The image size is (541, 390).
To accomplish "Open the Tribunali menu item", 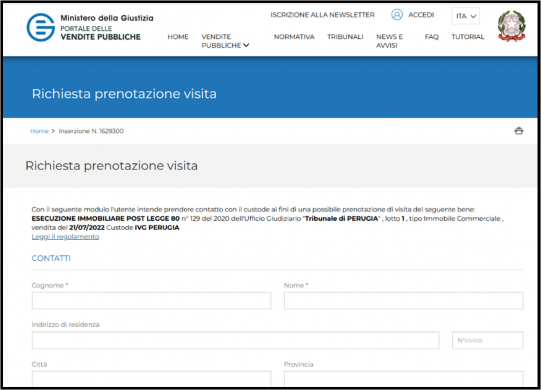I will (x=345, y=37).
